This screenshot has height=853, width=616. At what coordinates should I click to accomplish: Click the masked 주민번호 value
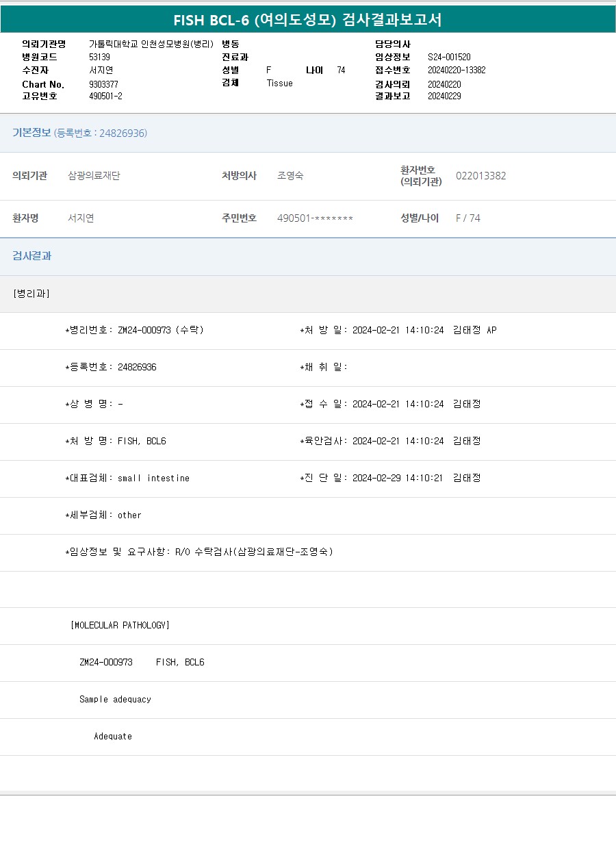click(x=315, y=218)
